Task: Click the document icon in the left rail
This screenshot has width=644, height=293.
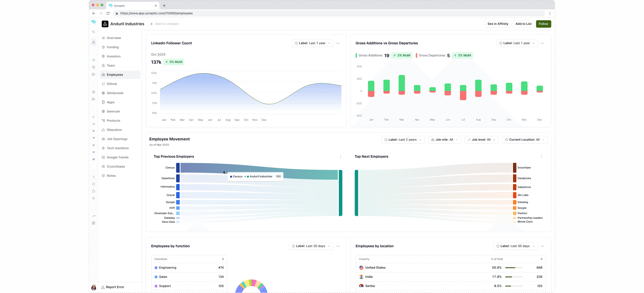Action: pos(94,191)
